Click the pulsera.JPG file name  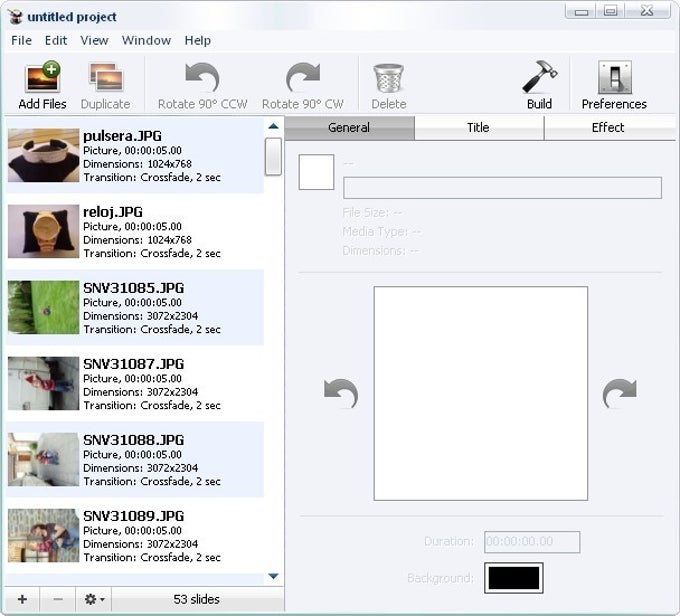[x=122, y=136]
